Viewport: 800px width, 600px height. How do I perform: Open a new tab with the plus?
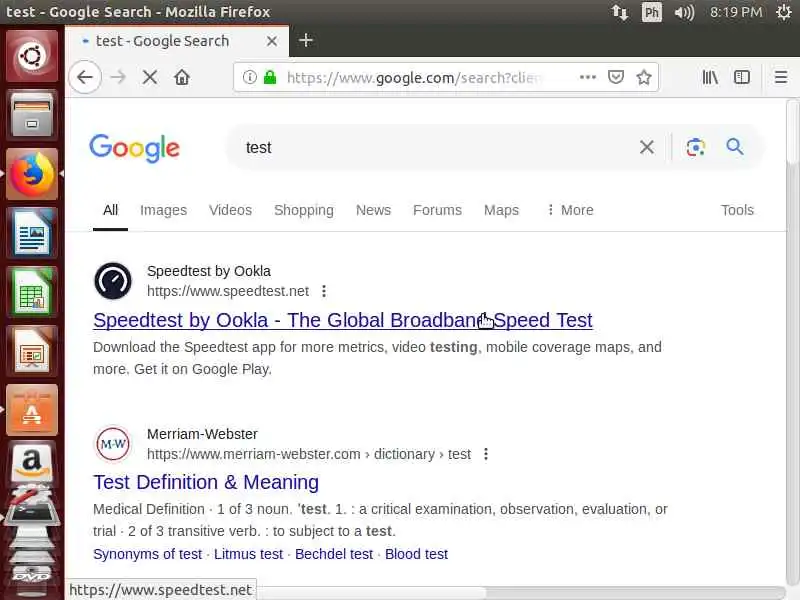click(306, 40)
